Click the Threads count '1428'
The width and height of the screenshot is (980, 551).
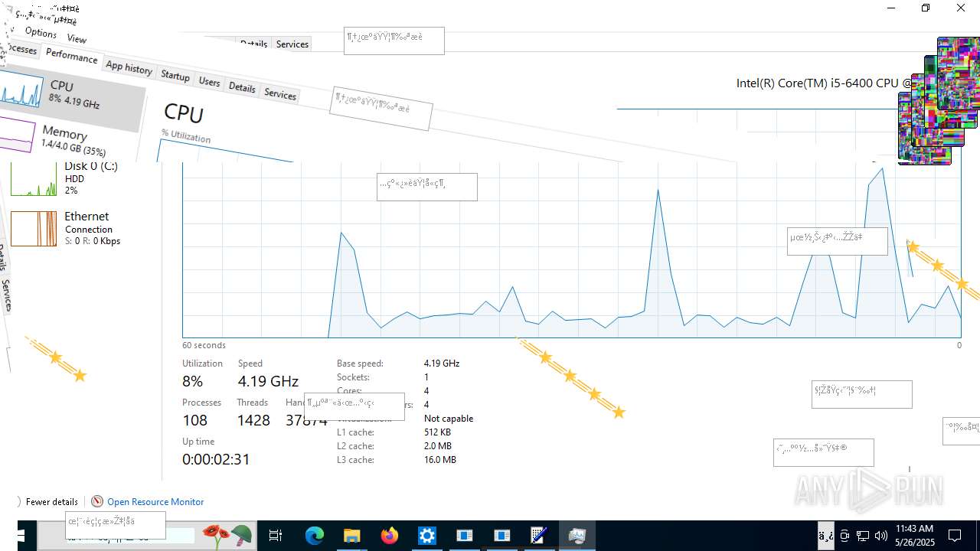point(253,420)
